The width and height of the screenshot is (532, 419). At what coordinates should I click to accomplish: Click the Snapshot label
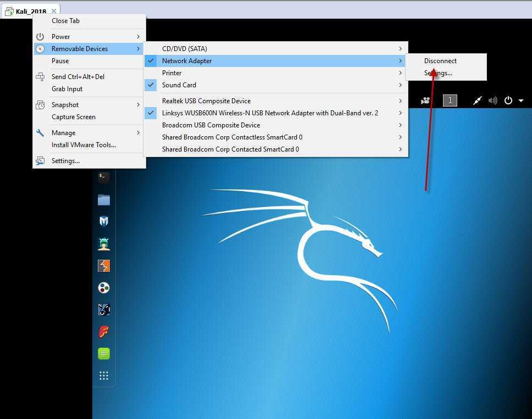[65, 105]
